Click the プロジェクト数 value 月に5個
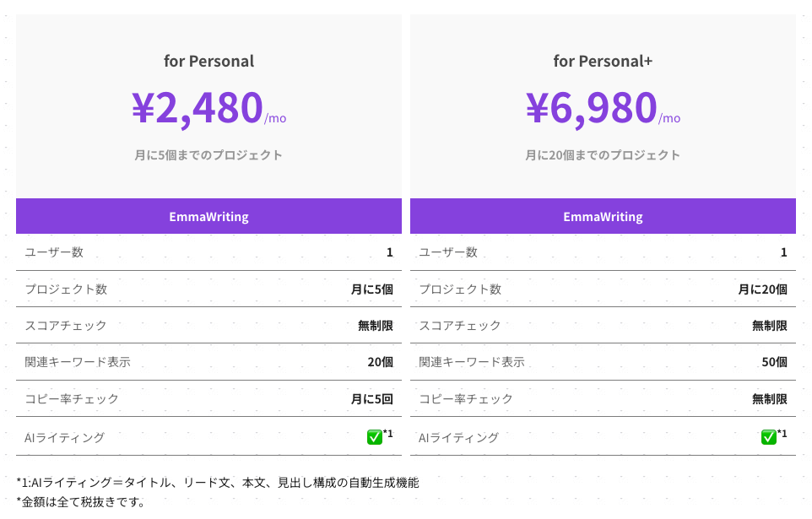 coord(372,289)
